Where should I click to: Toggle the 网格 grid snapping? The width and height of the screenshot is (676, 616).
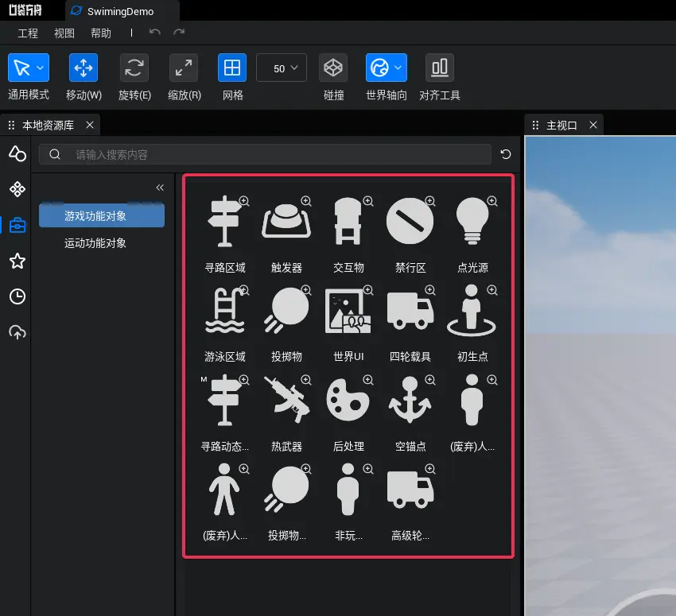click(232, 68)
